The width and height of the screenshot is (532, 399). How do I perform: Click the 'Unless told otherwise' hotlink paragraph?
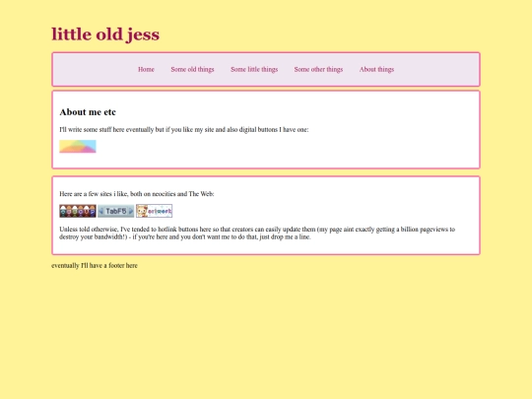[x=257, y=233]
